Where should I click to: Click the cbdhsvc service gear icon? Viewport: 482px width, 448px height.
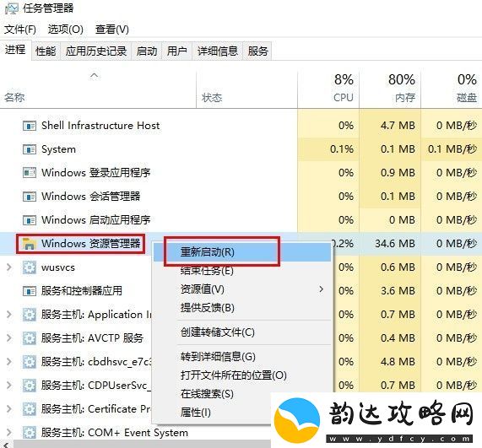[30, 362]
